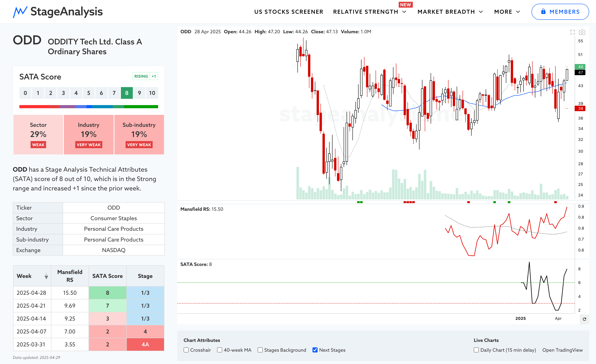
Task: Click the RISING +1 badge
Action: (x=145, y=76)
